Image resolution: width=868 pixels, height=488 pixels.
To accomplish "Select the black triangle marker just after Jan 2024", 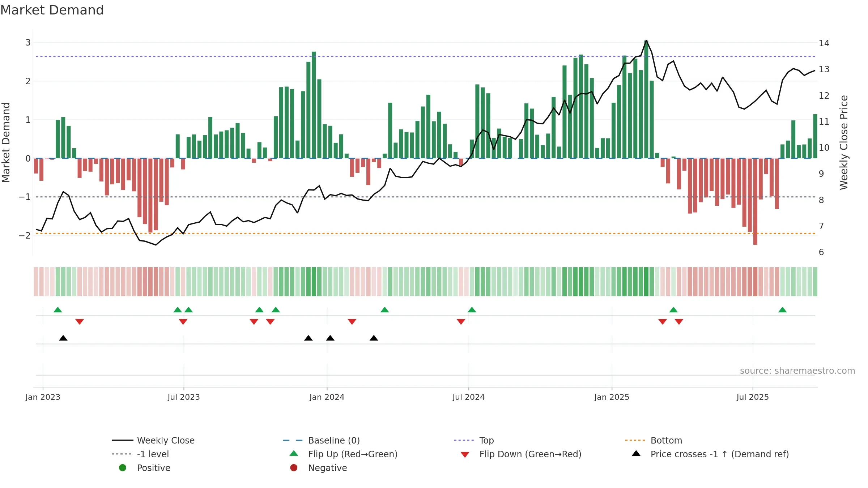I will (x=330, y=338).
